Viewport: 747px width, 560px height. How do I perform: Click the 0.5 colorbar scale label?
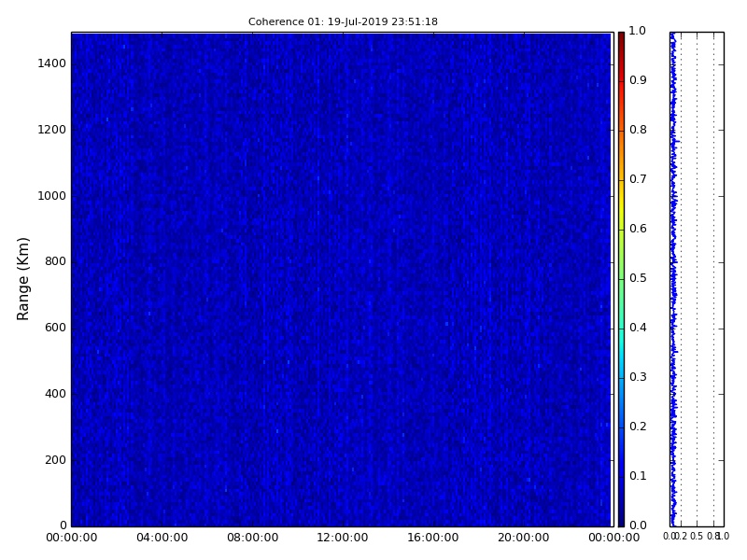coord(638,278)
